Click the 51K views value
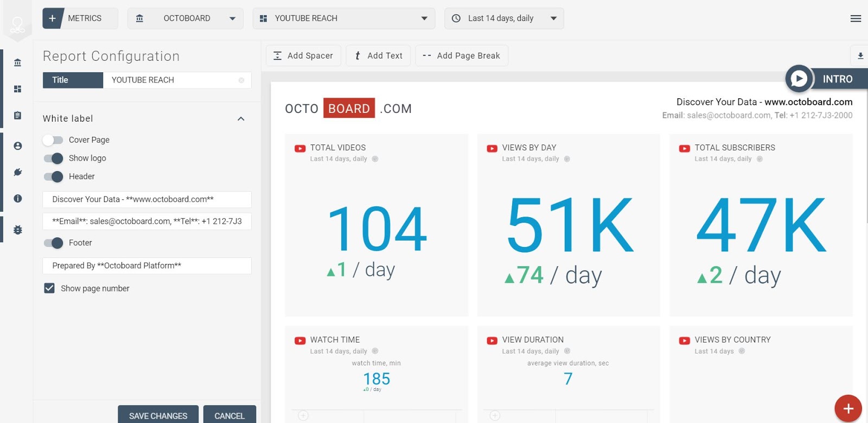The width and height of the screenshot is (868, 423). click(x=570, y=225)
